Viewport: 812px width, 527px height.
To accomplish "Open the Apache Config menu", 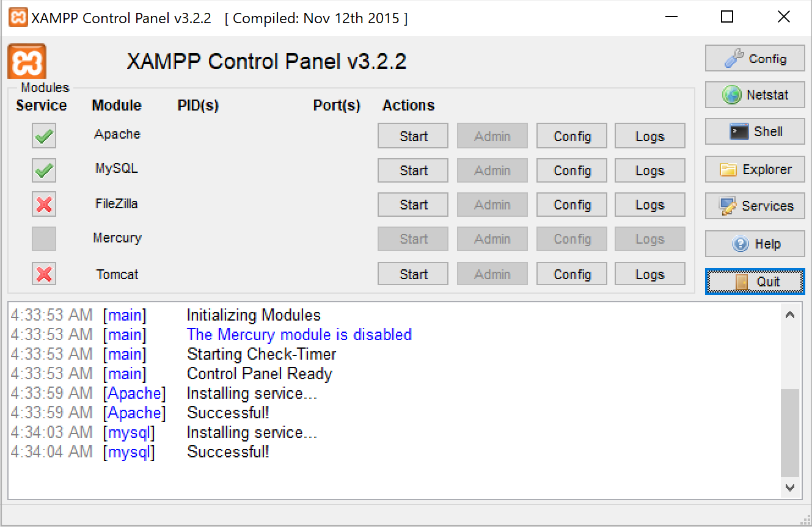I will click(x=572, y=136).
